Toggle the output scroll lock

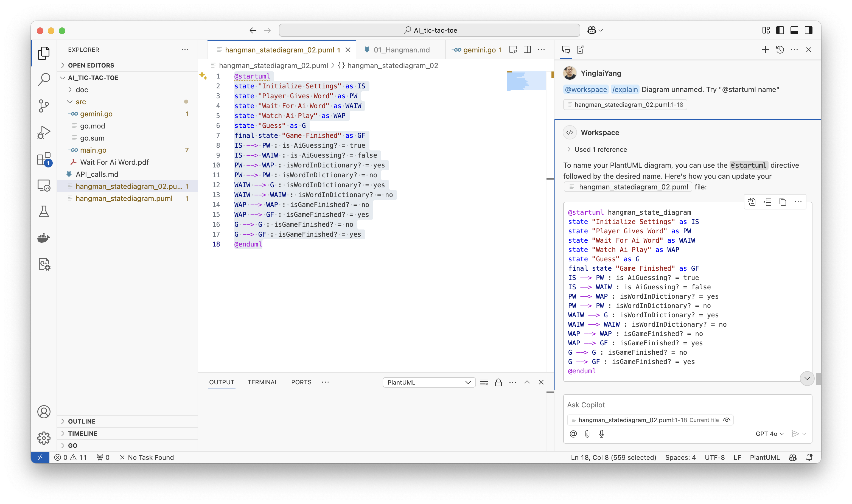point(498,382)
